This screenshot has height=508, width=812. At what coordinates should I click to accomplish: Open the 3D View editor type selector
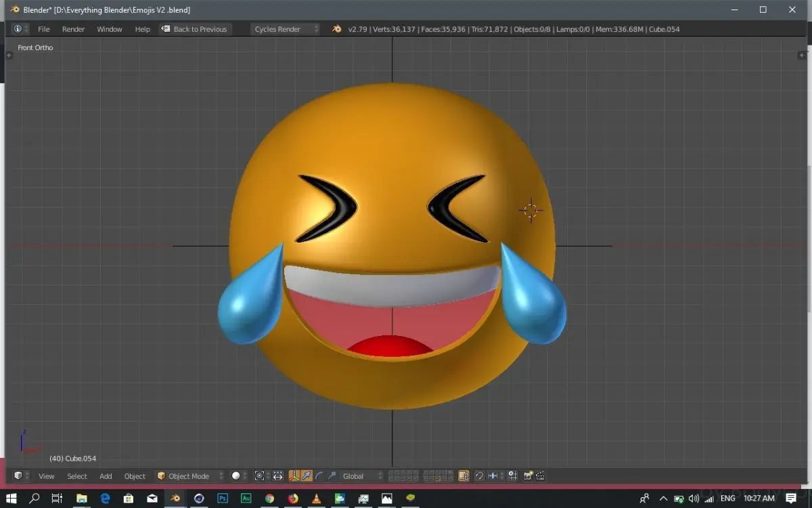coord(21,476)
